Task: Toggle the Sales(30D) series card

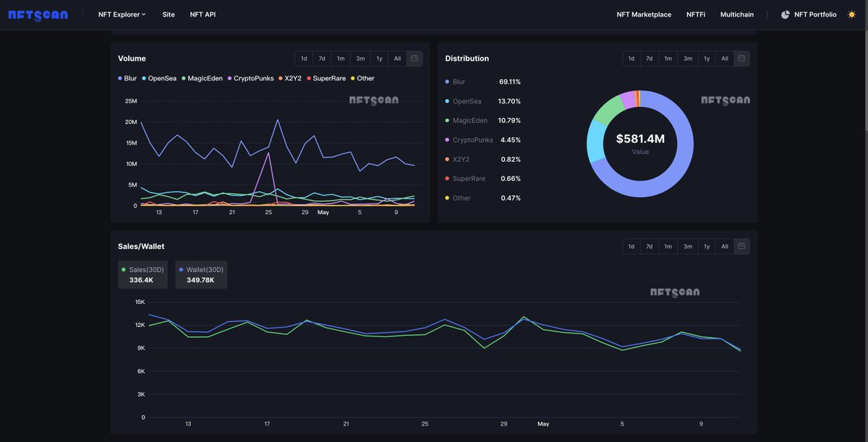Action: click(143, 274)
